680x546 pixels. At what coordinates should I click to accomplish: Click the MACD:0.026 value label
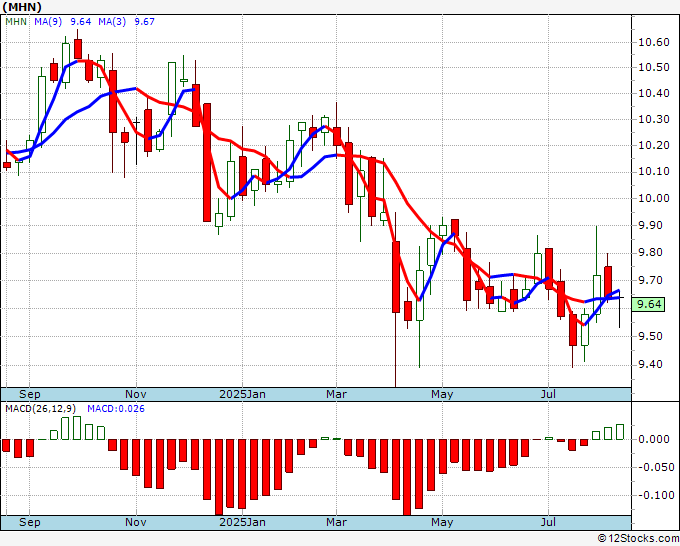(x=116, y=409)
